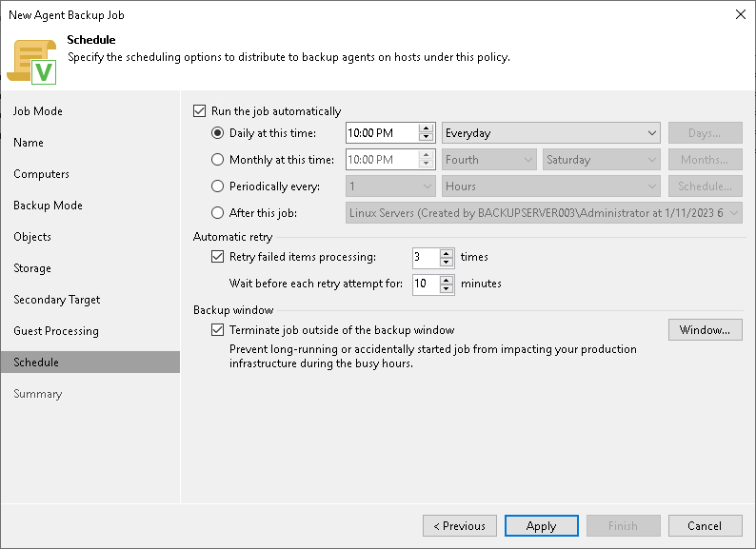
Task: Click the Schedule... button
Action: [x=705, y=186]
